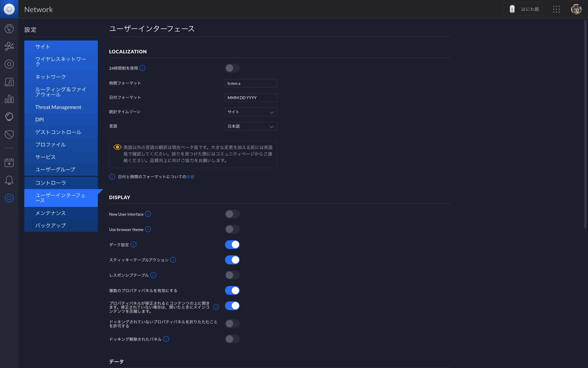
Task: Open the Threat shield icon
Action: click(x=9, y=134)
